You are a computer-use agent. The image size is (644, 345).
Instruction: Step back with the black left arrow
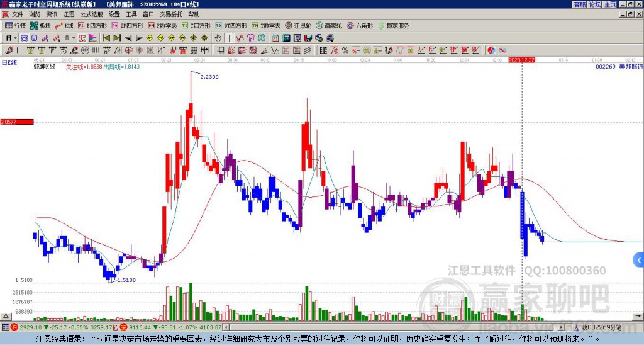coord(128,38)
